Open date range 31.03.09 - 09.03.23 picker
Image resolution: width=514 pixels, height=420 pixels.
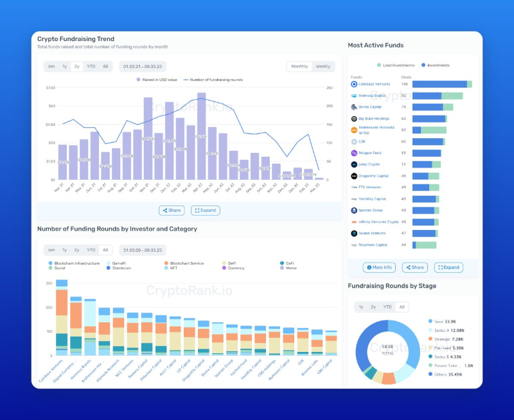click(143, 250)
